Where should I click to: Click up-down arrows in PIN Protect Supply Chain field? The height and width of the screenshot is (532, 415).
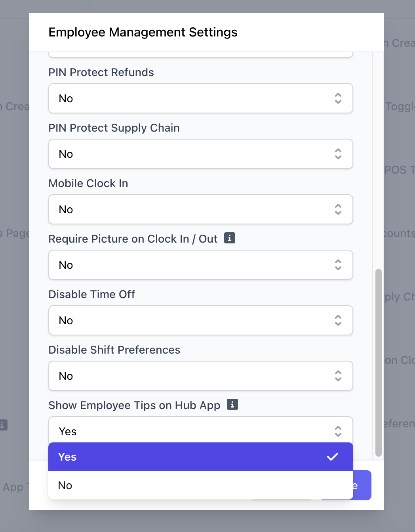coord(338,154)
